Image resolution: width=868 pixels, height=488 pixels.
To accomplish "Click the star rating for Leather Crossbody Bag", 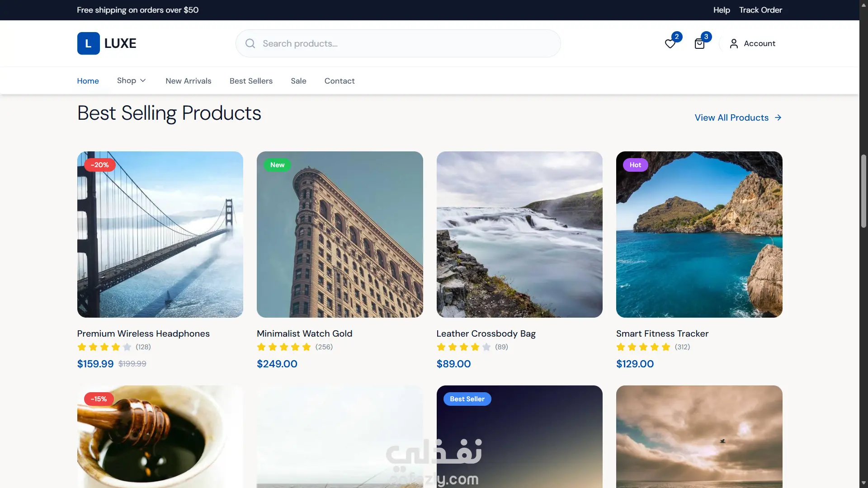I will coord(464,347).
